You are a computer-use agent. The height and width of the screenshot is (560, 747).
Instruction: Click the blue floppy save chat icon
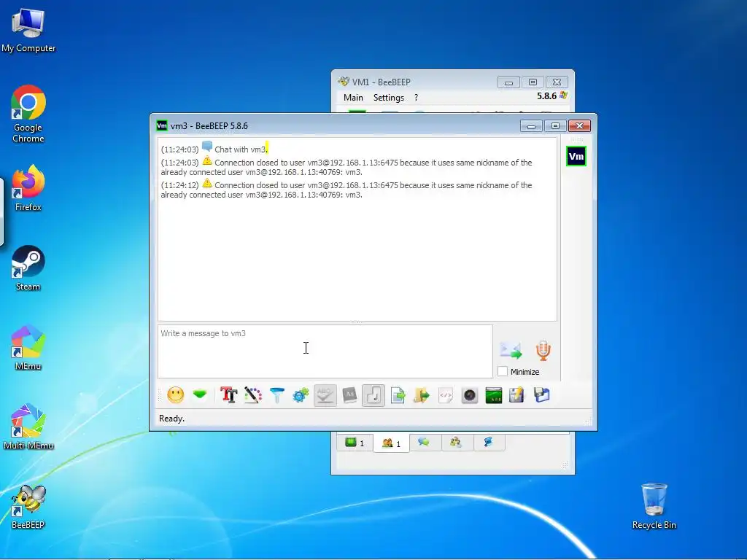(x=542, y=395)
